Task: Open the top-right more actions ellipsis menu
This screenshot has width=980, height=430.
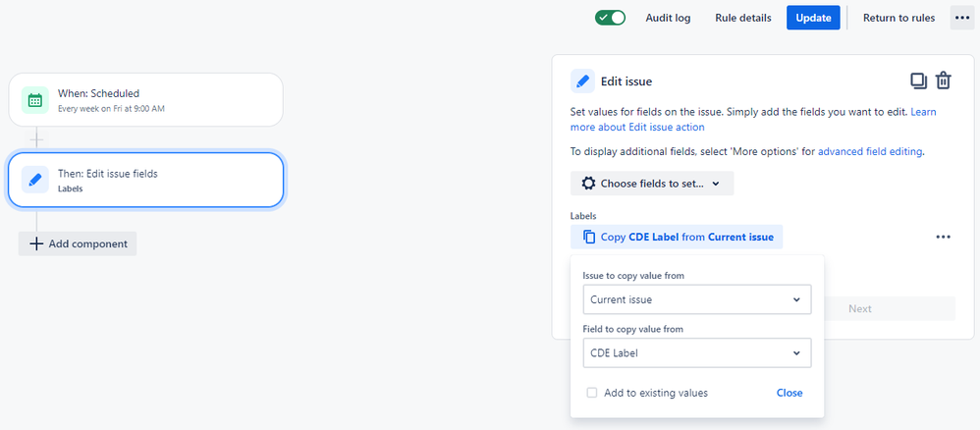Action: (962, 18)
